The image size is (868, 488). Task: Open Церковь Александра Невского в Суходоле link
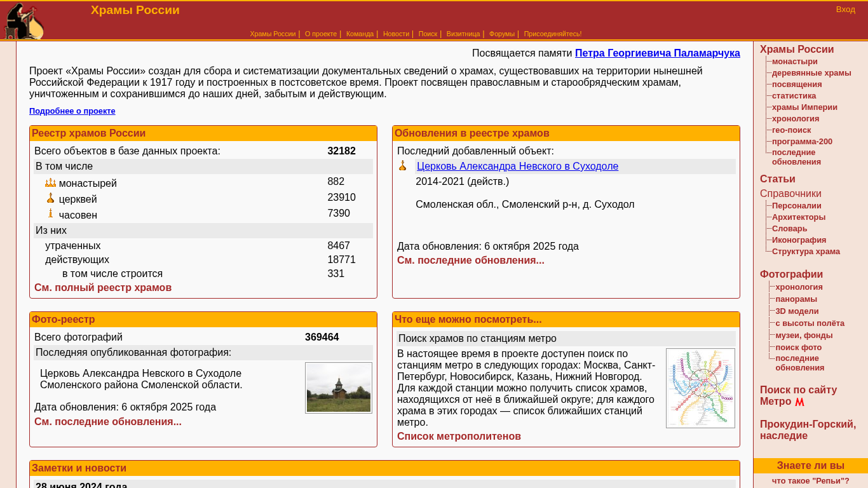(x=517, y=166)
